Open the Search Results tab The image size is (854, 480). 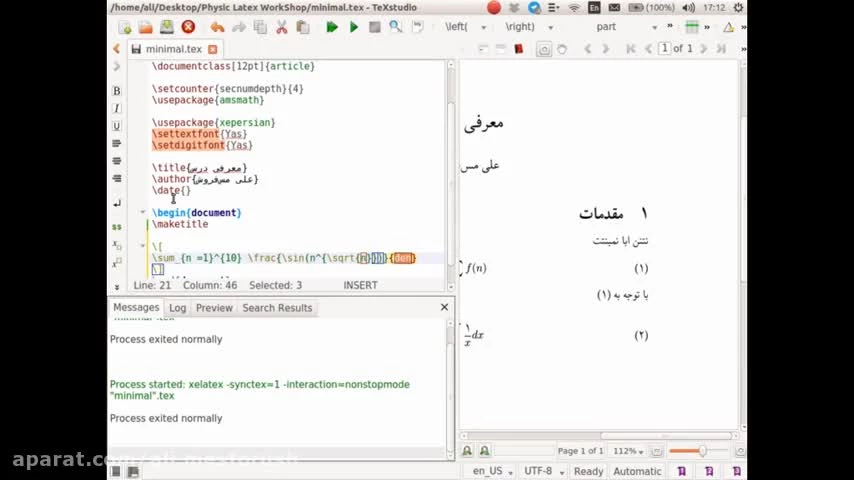[x=277, y=308]
